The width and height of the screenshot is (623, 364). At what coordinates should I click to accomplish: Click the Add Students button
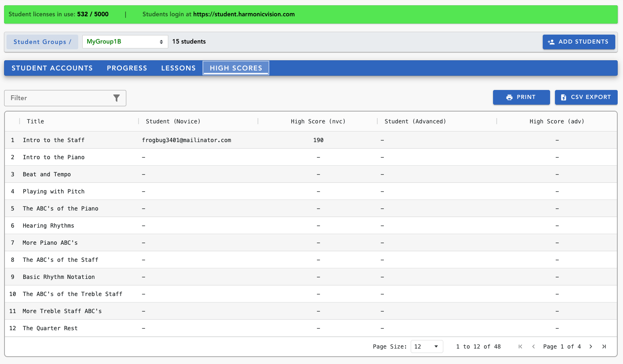pos(579,42)
